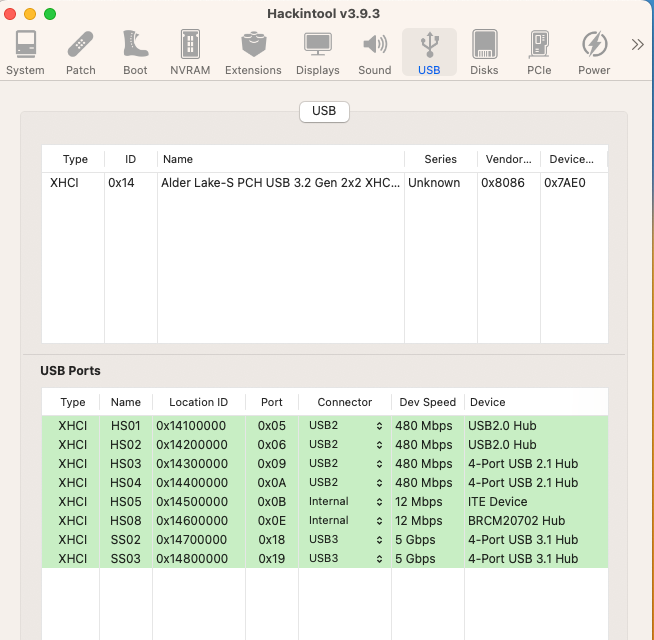This screenshot has height=640, width=654.
Task: Open the Disks section icon
Action: 484,52
